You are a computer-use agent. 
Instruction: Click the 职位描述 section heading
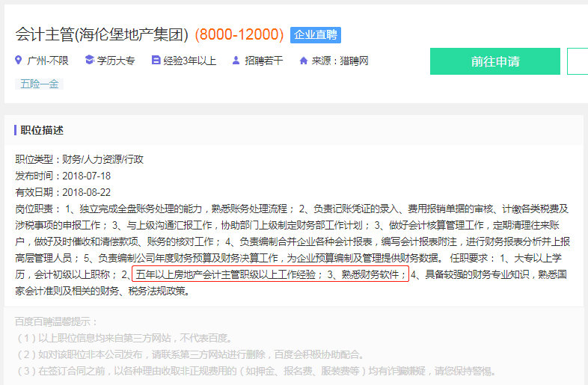42,130
